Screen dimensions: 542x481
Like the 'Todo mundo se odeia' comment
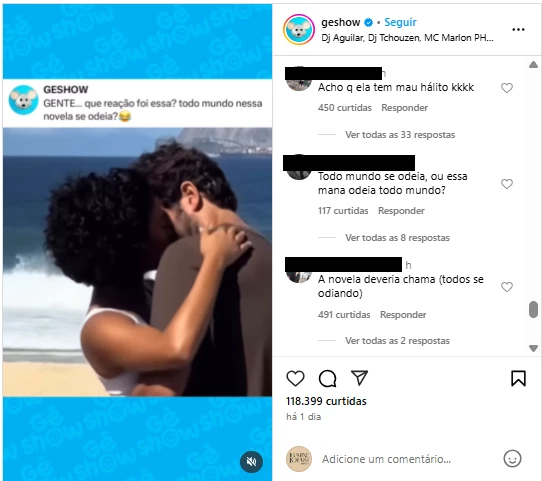[x=507, y=184]
